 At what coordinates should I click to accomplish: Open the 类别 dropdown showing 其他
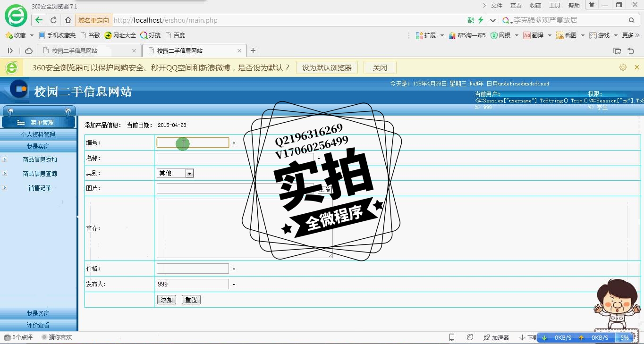[175, 173]
